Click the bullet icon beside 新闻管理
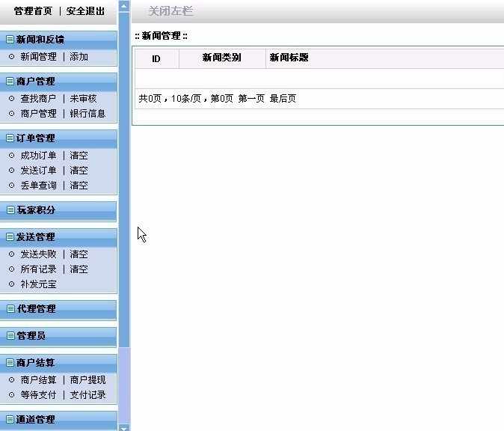 point(11,57)
